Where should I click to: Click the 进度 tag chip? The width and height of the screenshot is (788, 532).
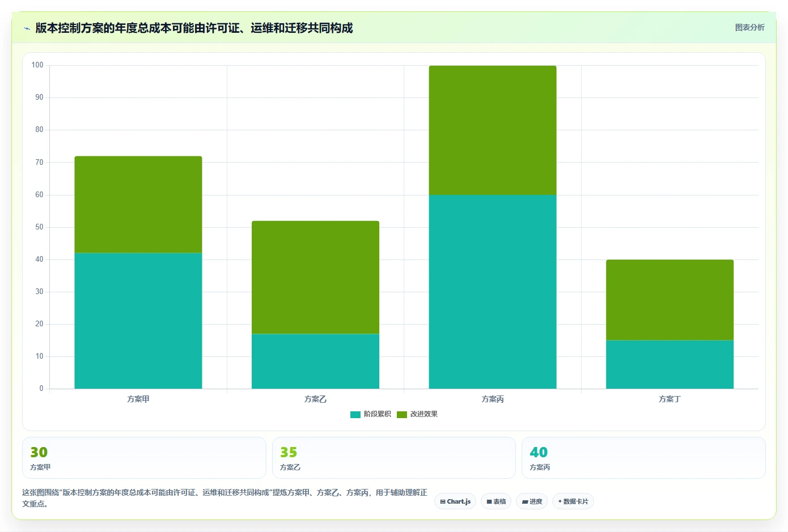tap(532, 501)
